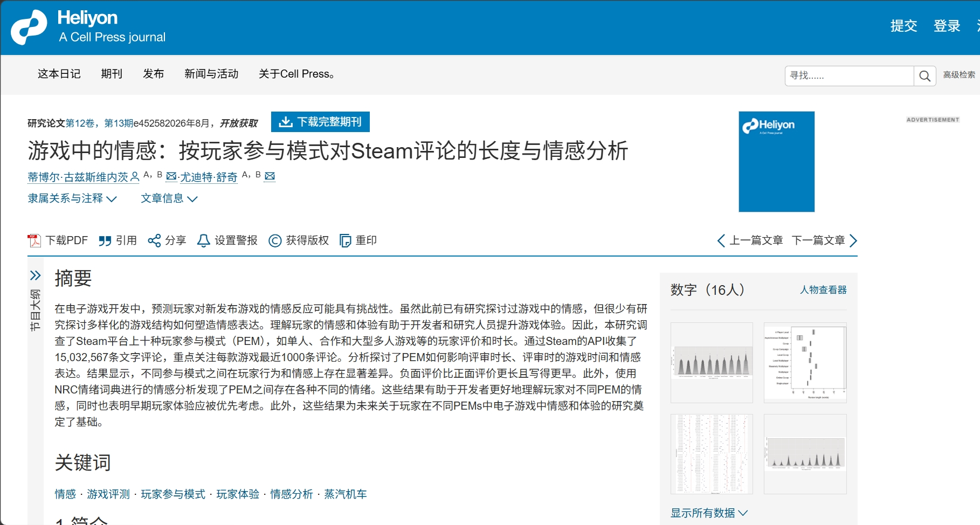
Task: Open the fourth figure thumbnail with density peaks
Action: (x=805, y=454)
